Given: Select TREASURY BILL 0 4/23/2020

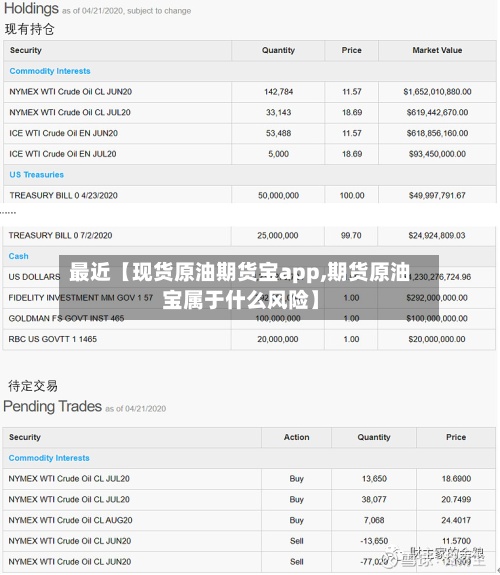Looking at the screenshot, I should tap(64, 195).
